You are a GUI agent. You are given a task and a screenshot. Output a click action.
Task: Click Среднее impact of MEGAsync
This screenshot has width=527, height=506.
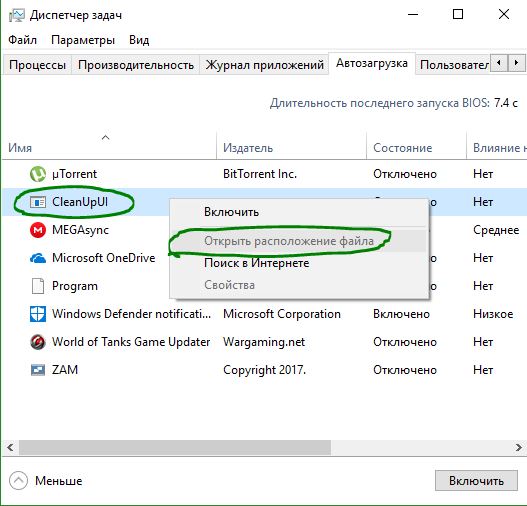coord(496,230)
